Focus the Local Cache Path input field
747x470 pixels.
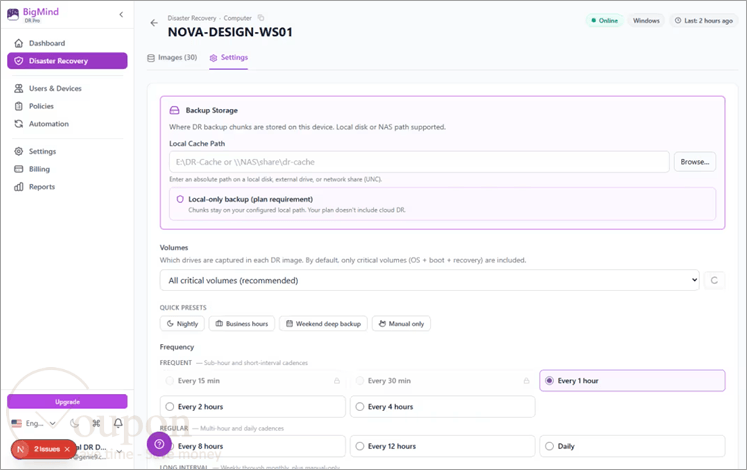point(419,162)
